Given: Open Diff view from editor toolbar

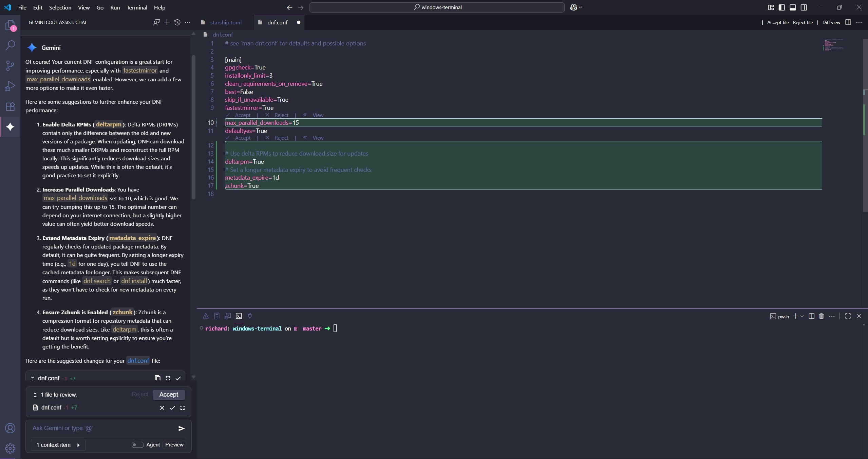Looking at the screenshot, I should [x=831, y=22].
